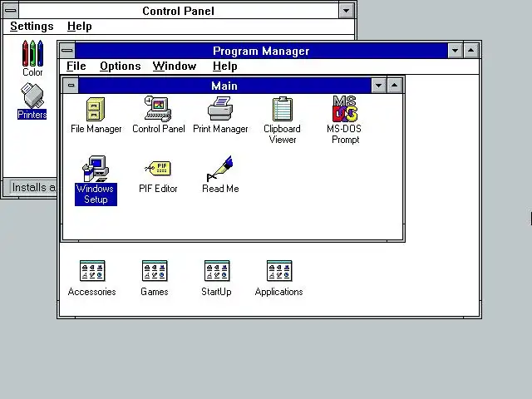Screen dimensions: 532x399
Task: Open the Window menu in Program Manager
Action: tap(175, 66)
